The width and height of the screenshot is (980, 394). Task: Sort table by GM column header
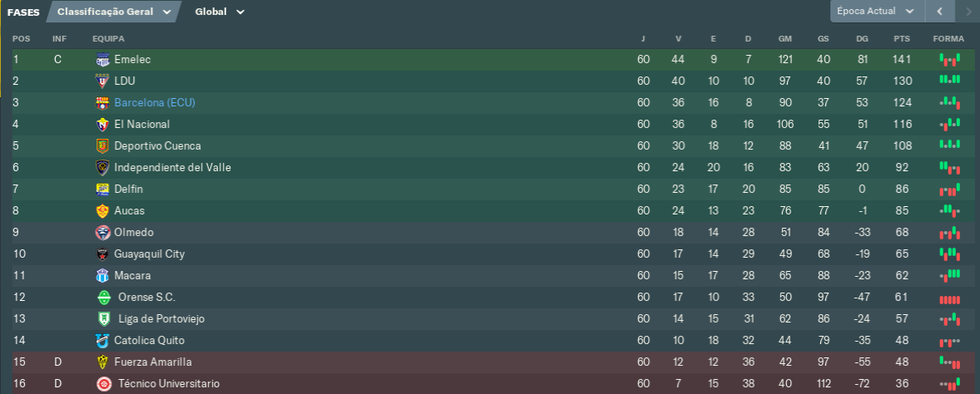[x=785, y=39]
